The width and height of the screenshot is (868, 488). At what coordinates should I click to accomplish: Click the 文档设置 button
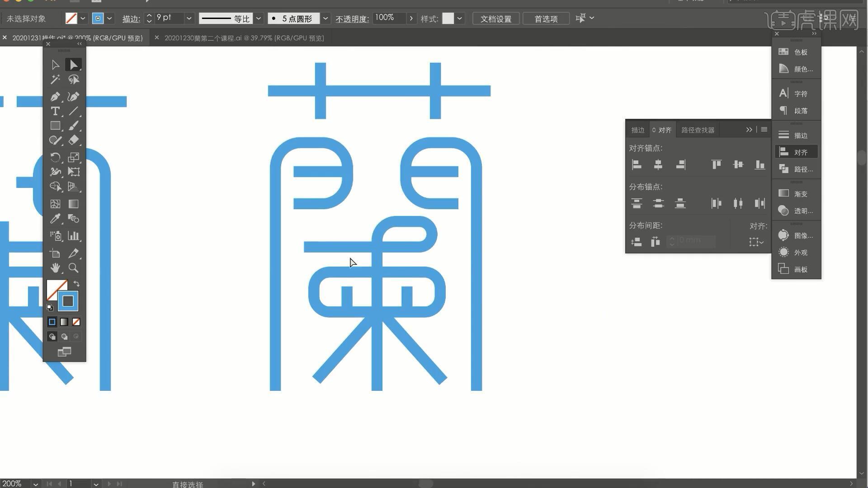click(495, 19)
